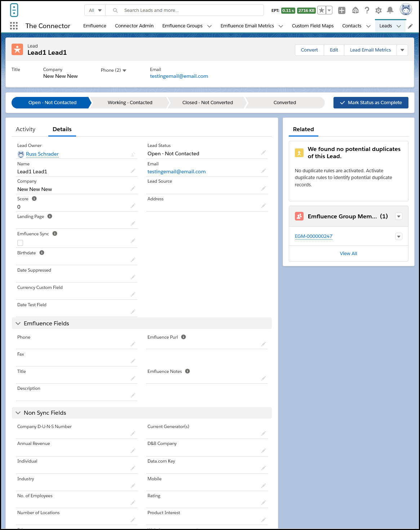Select the Details tab

click(62, 129)
